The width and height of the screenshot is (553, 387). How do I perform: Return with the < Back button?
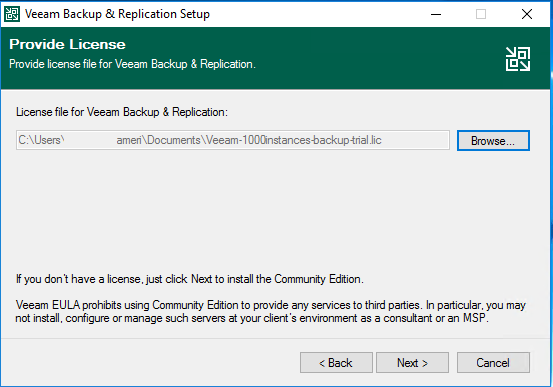click(336, 362)
